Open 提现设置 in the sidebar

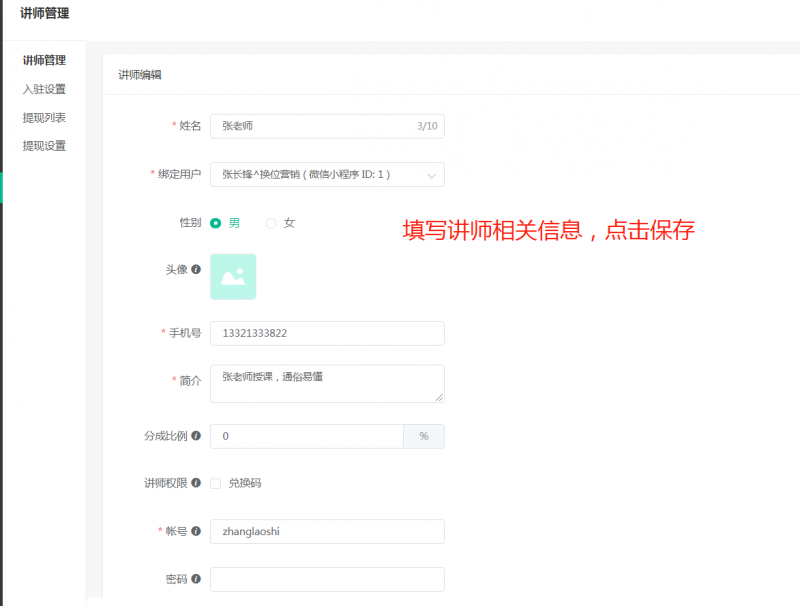click(44, 146)
